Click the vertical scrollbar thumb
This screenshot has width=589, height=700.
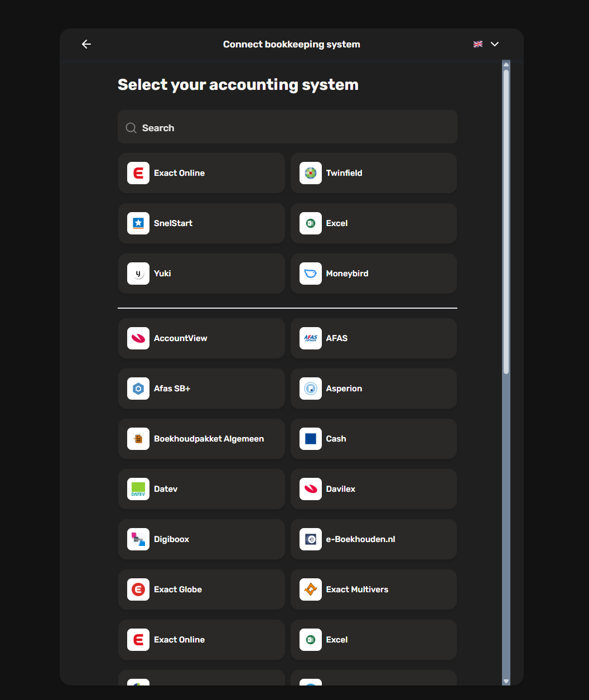point(506,221)
